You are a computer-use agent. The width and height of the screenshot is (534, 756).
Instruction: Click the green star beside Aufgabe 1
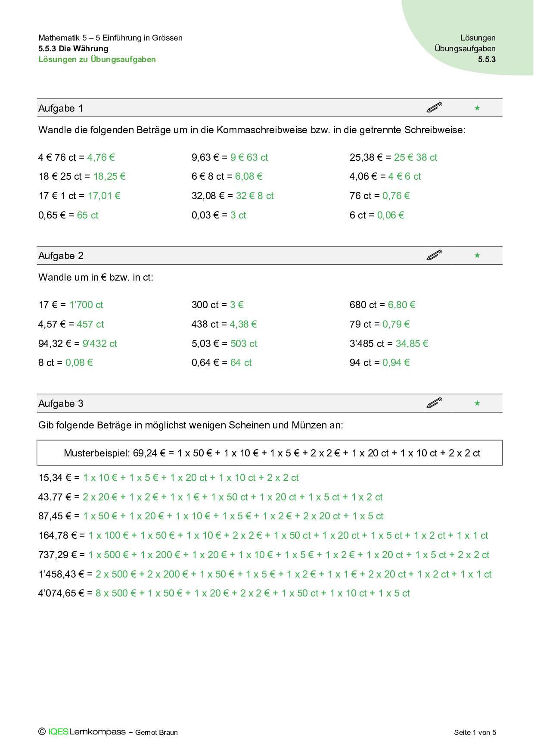click(x=477, y=108)
